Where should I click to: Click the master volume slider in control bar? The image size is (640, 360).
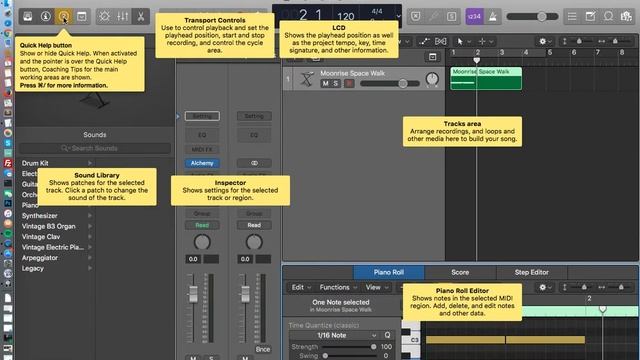tap(532, 16)
